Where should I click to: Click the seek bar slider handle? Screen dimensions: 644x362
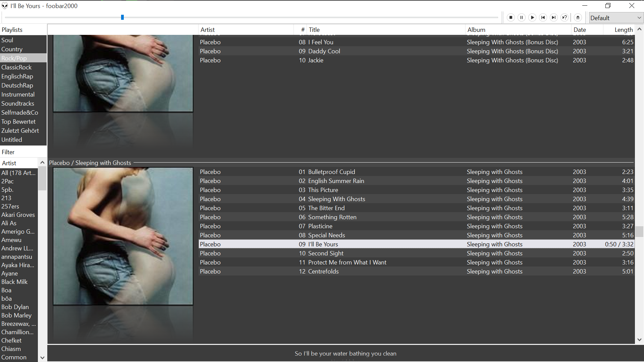point(122,17)
